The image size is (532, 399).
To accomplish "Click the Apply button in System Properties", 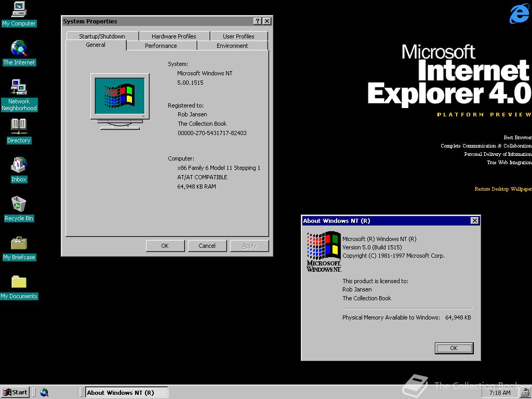I will pos(249,246).
